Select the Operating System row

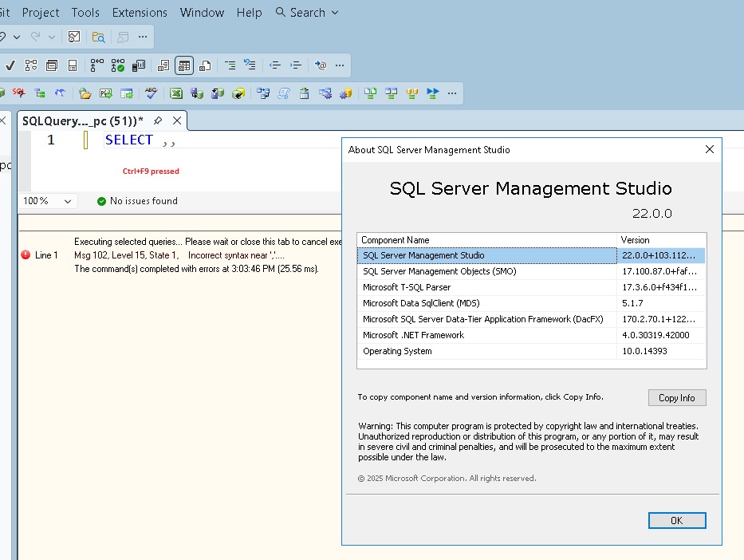[x=531, y=351]
